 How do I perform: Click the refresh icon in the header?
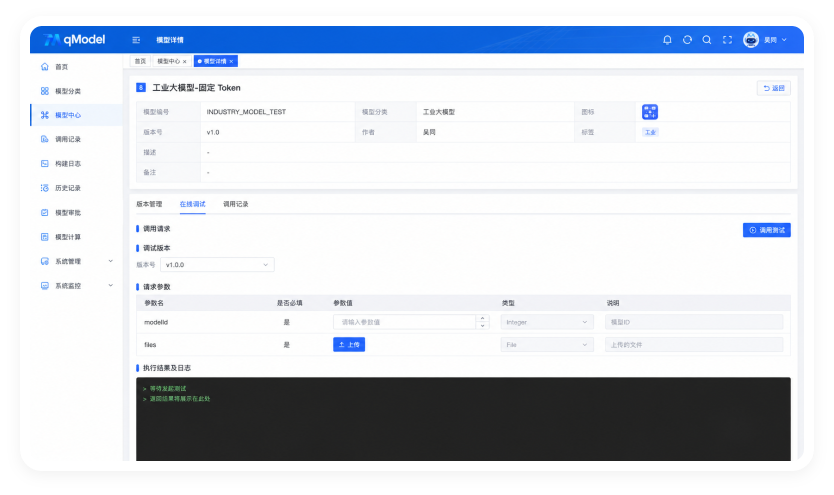(x=687, y=40)
